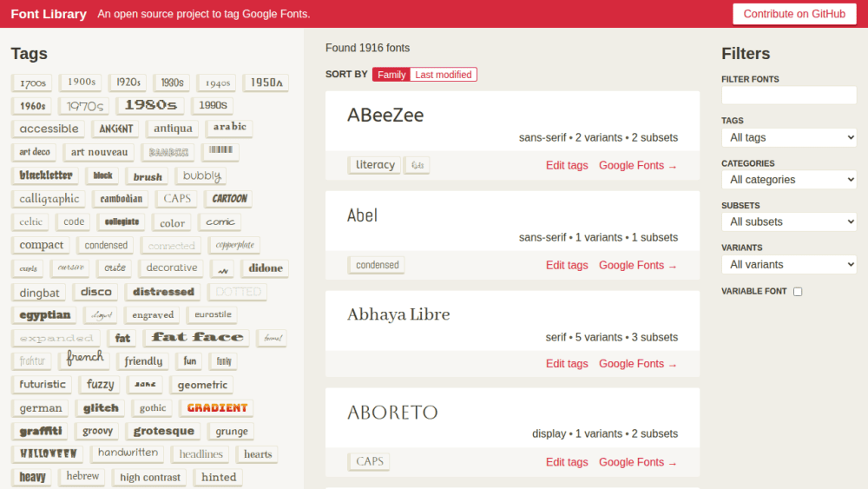This screenshot has width=868, height=489.
Task: Click the condensed tag on Abel card
Action: tap(377, 265)
